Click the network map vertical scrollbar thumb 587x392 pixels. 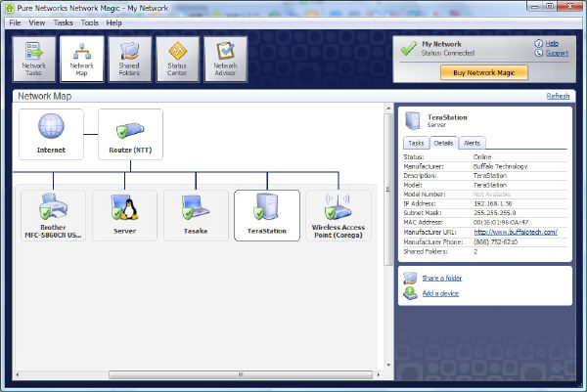coord(388,190)
